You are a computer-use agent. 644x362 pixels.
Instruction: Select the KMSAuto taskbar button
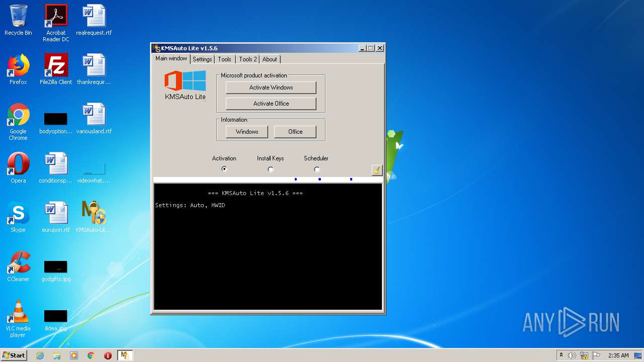tap(125, 355)
